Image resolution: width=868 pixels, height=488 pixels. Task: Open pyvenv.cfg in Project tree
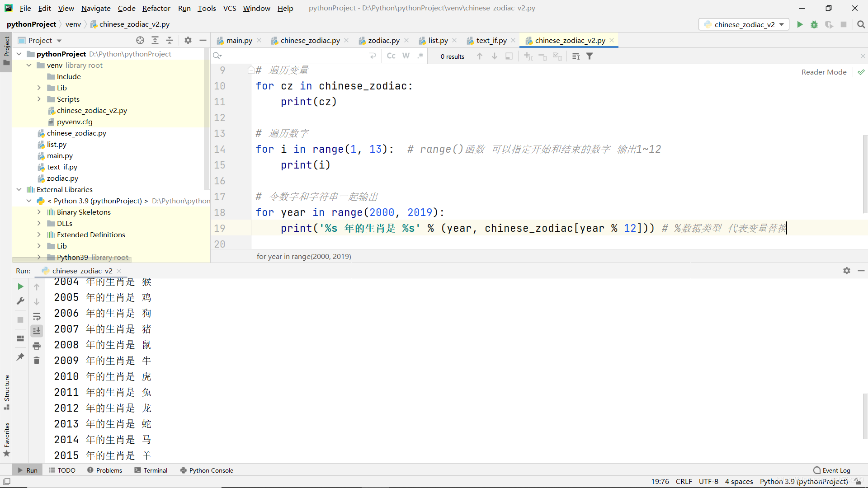click(x=75, y=122)
